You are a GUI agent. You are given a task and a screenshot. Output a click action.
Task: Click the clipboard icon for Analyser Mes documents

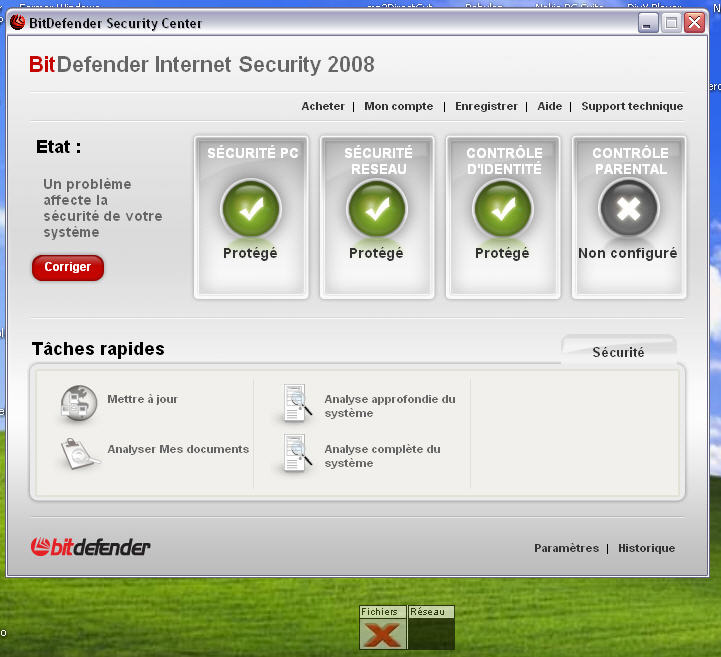(79, 453)
